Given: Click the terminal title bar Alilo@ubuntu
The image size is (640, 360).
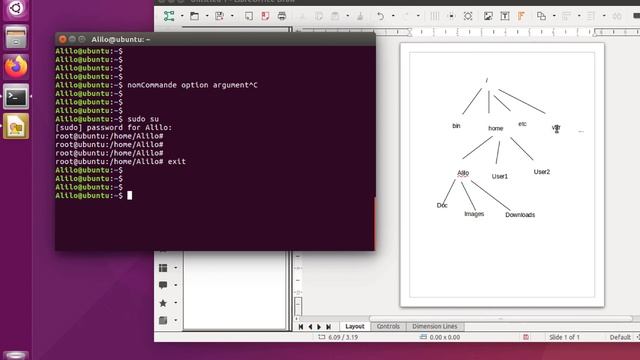Looking at the screenshot, I should (x=216, y=39).
